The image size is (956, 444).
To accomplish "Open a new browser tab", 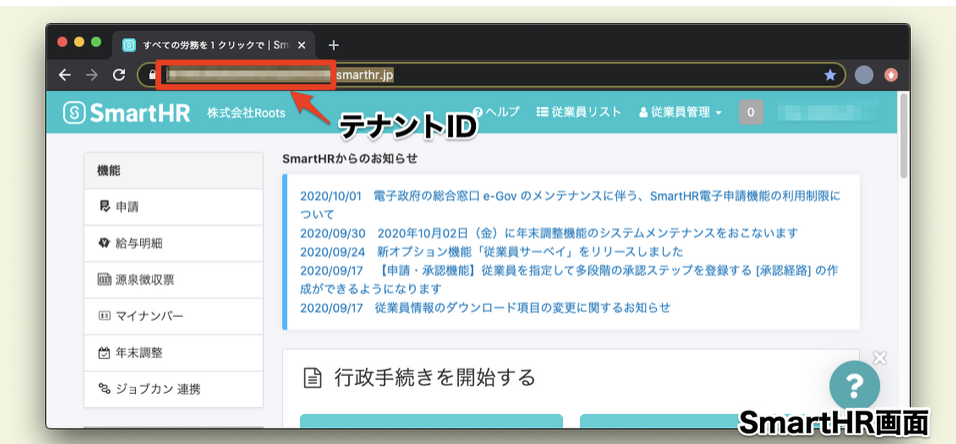I will 334,45.
